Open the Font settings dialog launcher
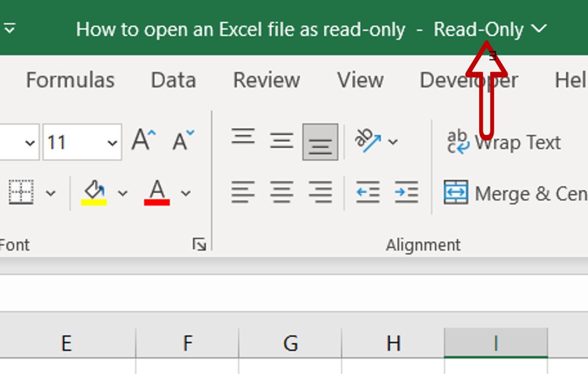Viewport: 588px width, 374px height. (200, 245)
